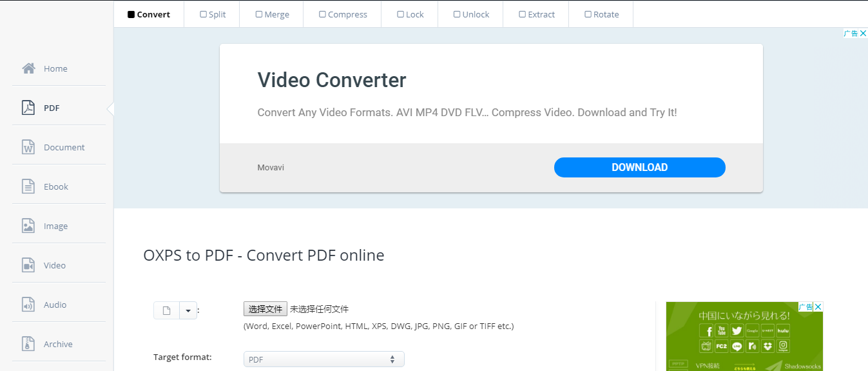The height and width of the screenshot is (371, 868).
Task: Open the Home section via house icon
Action: [x=28, y=68]
